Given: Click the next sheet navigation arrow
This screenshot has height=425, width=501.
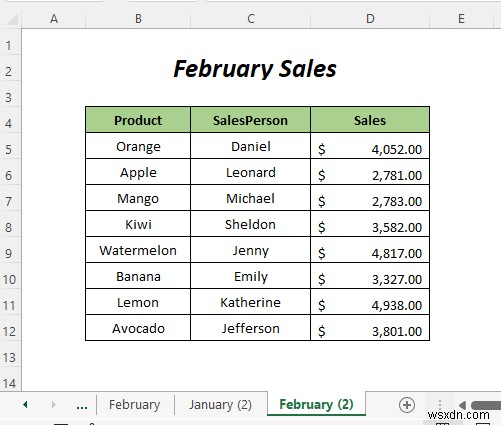Looking at the screenshot, I should pos(54,405).
